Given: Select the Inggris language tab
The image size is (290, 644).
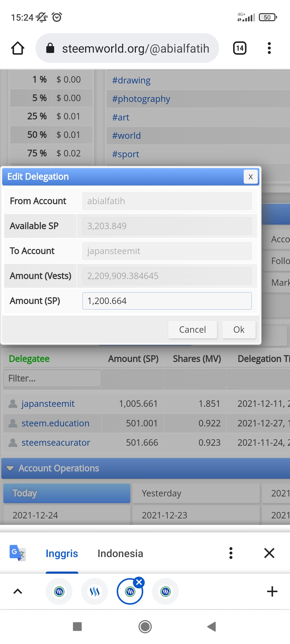Looking at the screenshot, I should (x=62, y=553).
